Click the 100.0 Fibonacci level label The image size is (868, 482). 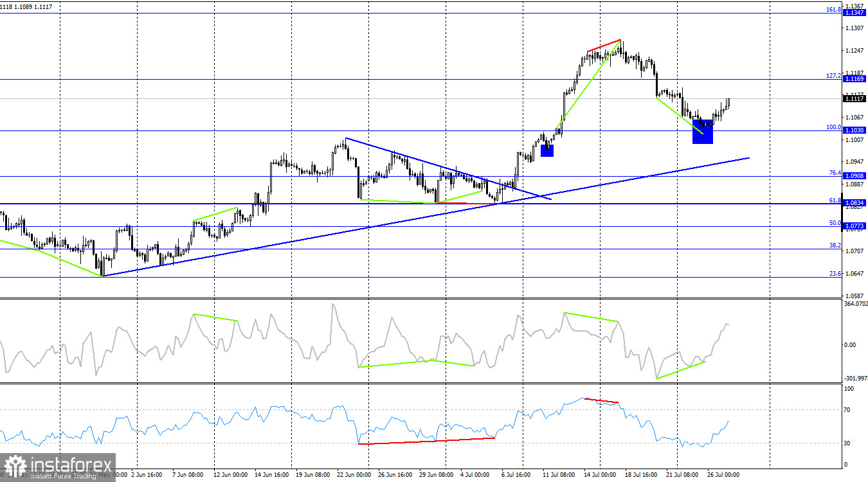pyautogui.click(x=833, y=127)
